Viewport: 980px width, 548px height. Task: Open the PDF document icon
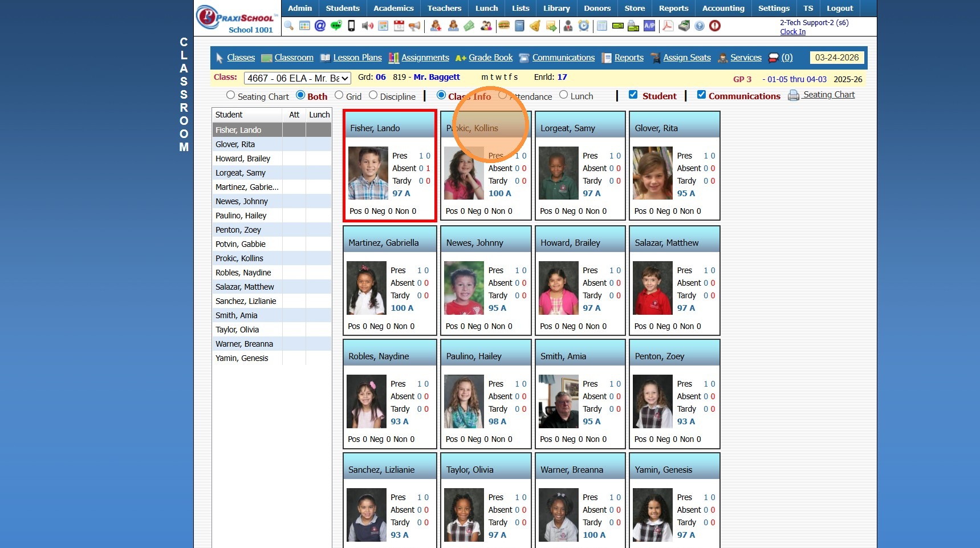[668, 26]
